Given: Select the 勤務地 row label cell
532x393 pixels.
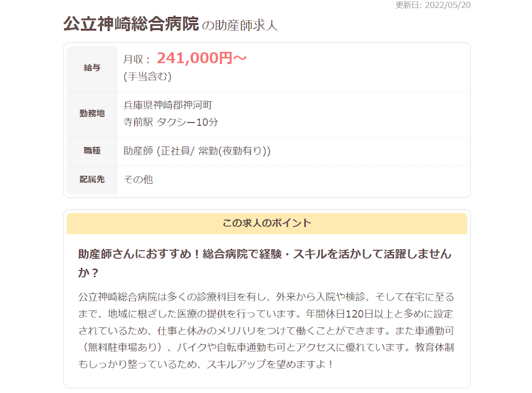Looking at the screenshot, I should [92, 114].
